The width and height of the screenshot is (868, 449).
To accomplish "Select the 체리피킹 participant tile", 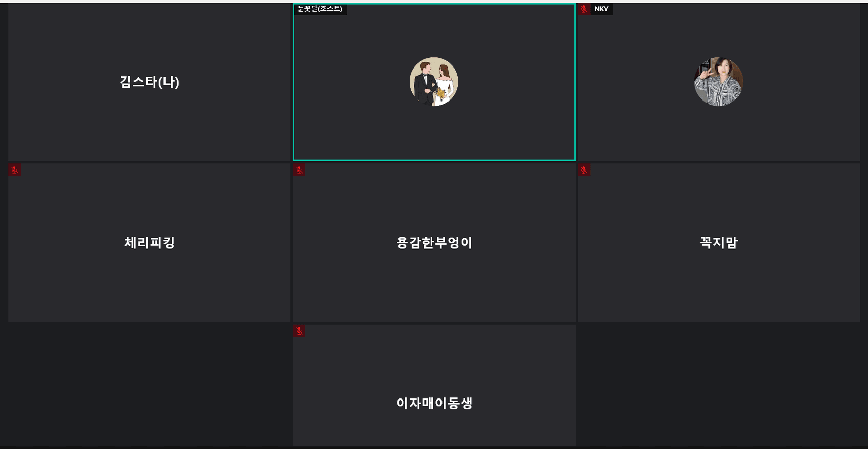I will (150, 243).
